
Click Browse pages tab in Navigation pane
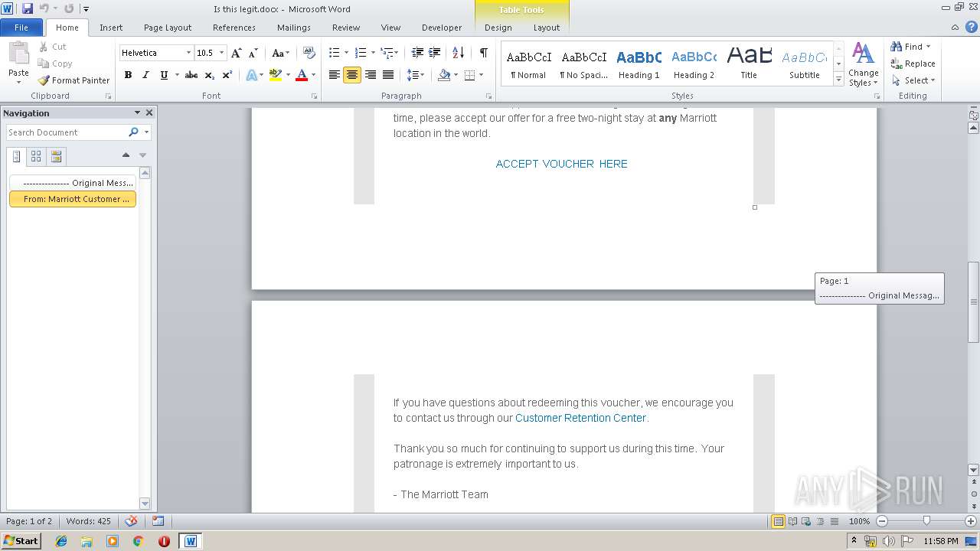pyautogui.click(x=36, y=156)
